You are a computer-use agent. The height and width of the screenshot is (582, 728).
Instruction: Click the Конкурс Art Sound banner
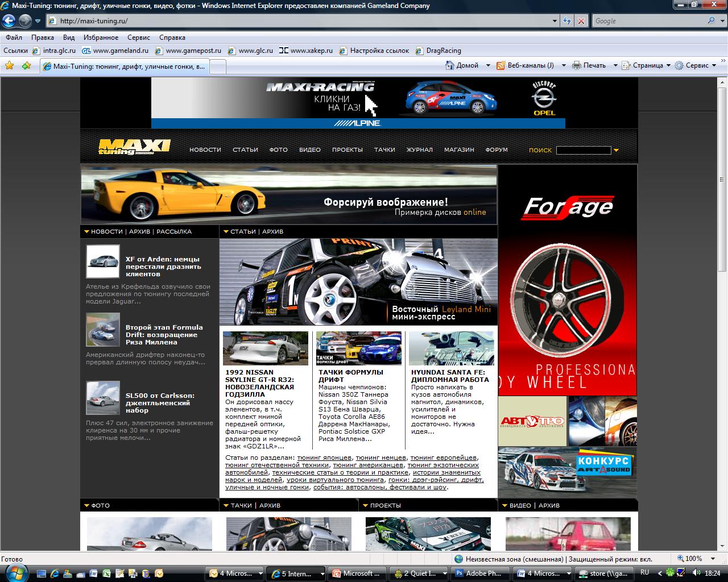[568, 472]
